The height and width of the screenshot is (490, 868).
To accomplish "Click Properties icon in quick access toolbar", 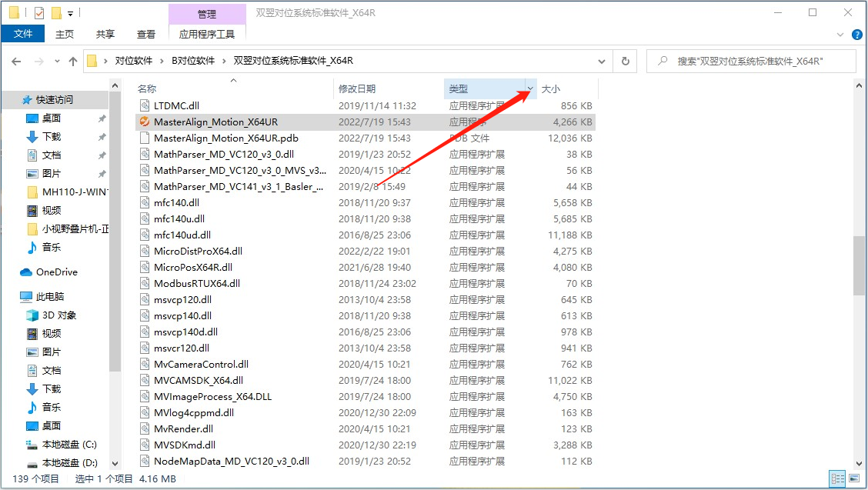I will (x=39, y=13).
